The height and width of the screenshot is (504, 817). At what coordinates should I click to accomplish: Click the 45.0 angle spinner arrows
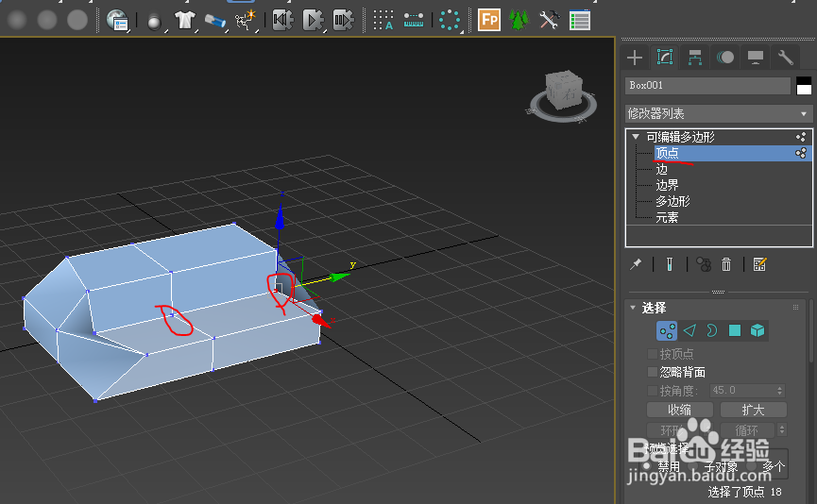pos(780,391)
